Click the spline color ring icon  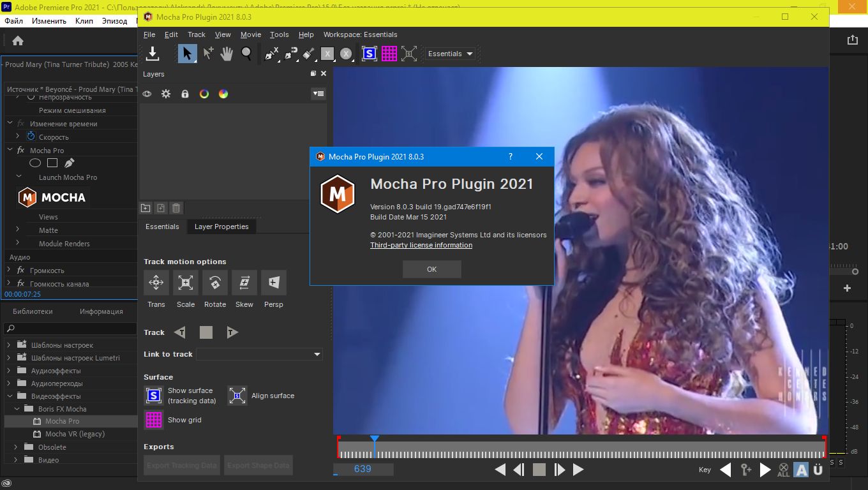[204, 94]
